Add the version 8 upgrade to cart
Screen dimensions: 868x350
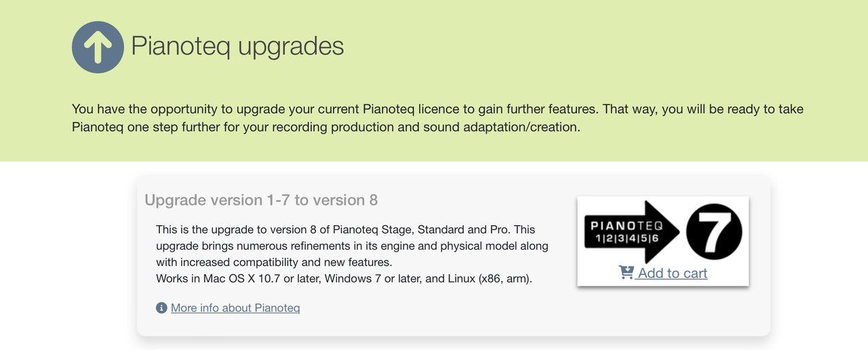point(671,273)
